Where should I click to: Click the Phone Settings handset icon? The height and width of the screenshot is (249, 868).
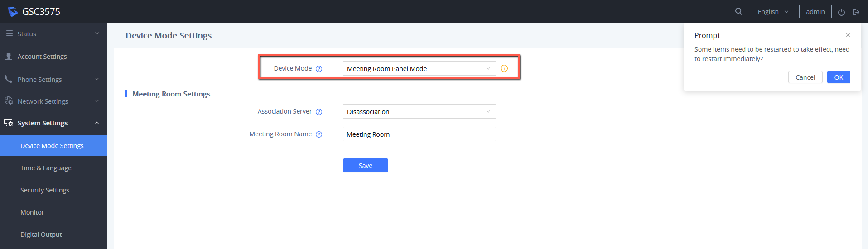pos(9,79)
